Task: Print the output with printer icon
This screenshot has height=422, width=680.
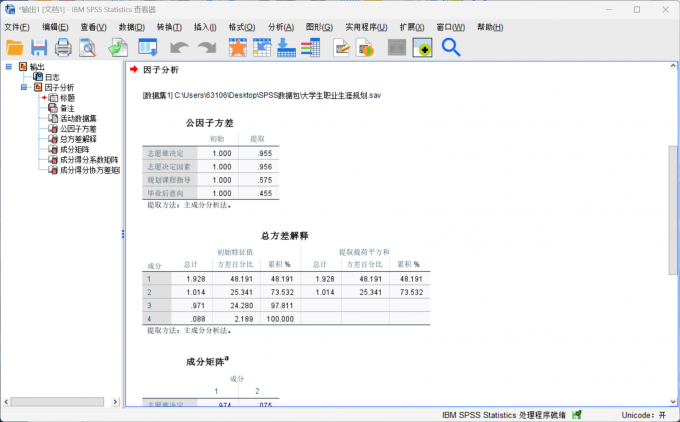Action: point(63,48)
